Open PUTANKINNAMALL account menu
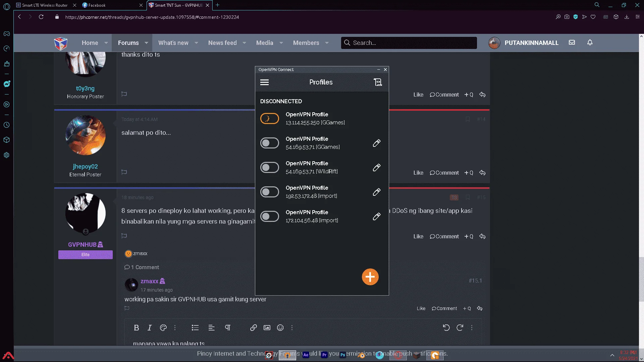This screenshot has width=644, height=362. (x=524, y=43)
